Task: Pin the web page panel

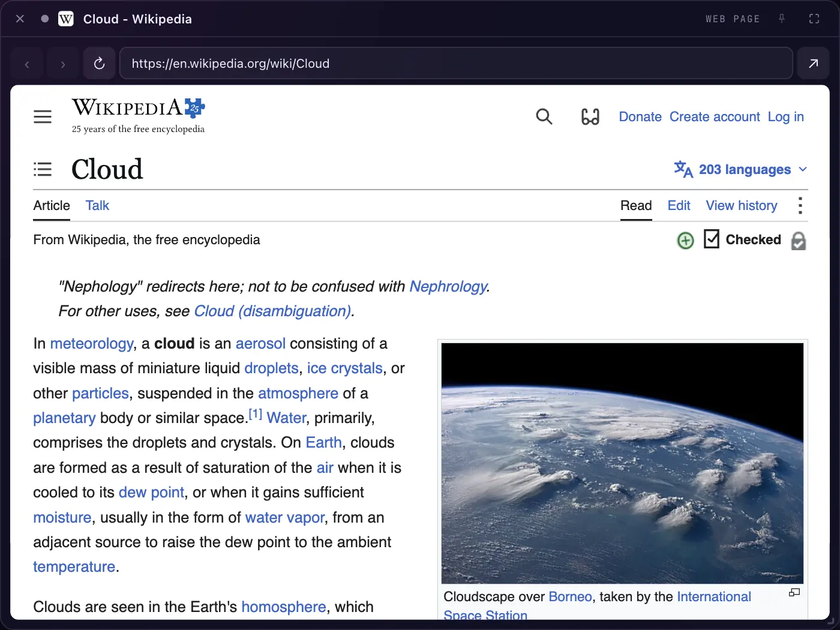Action: pos(782,19)
